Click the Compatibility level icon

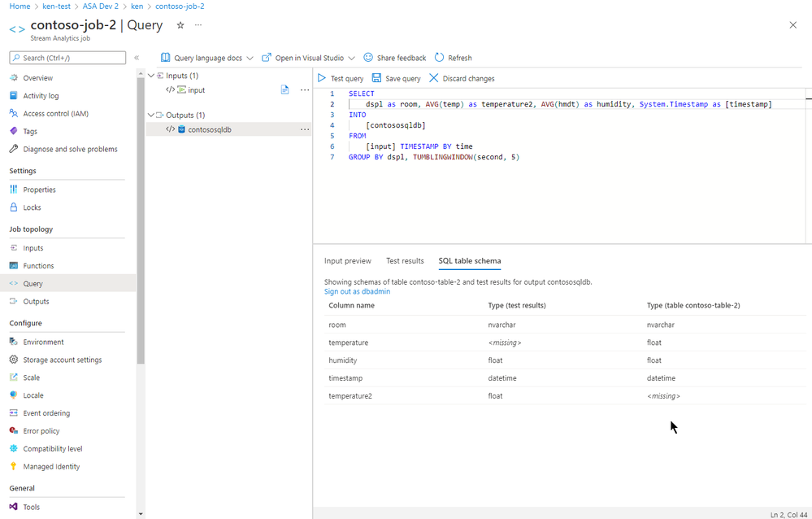(x=14, y=448)
